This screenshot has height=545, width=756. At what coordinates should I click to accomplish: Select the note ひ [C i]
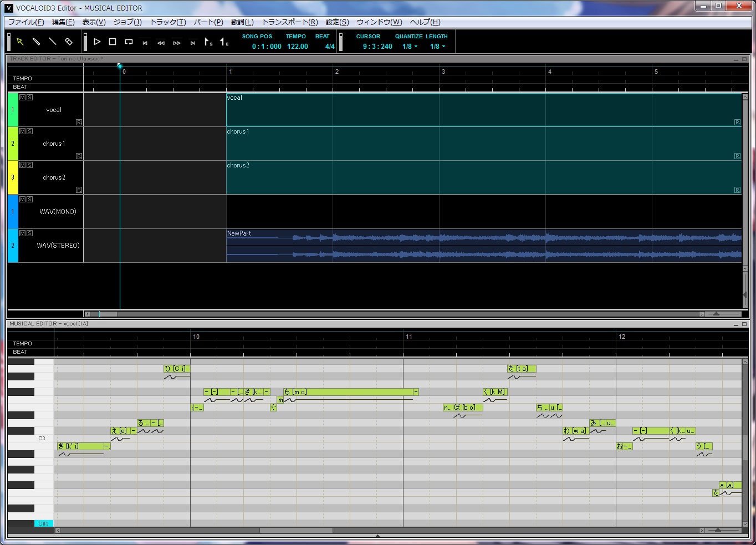tap(177, 369)
